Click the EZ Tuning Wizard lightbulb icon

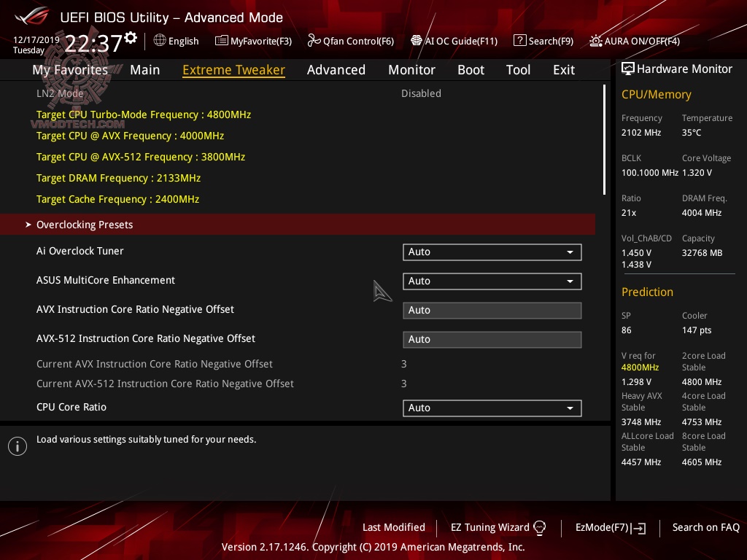click(x=539, y=528)
